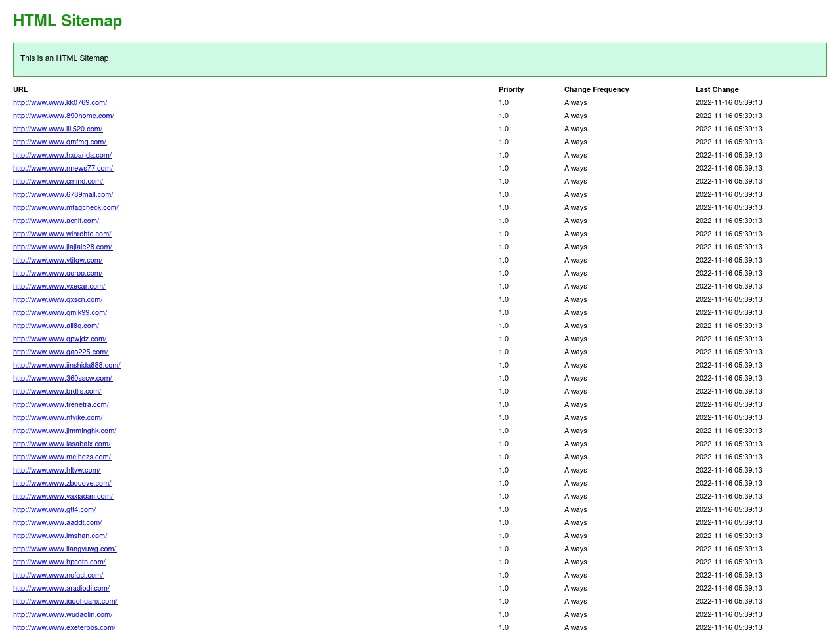This screenshot has height=630, width=840.
Task: Click the ngfgci.com link
Action: click(58, 575)
